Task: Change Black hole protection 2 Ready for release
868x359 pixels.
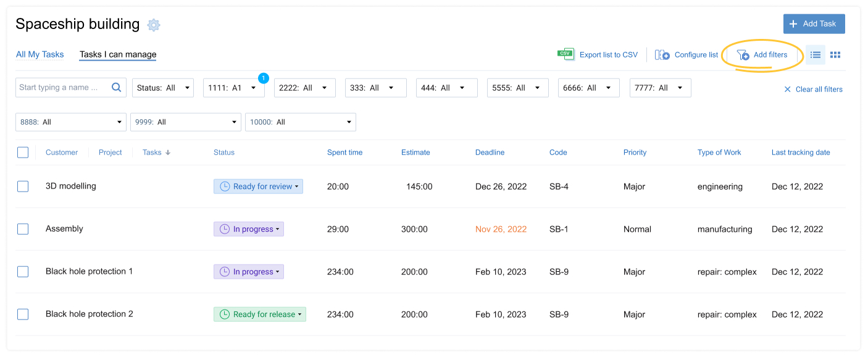Action: (260, 315)
